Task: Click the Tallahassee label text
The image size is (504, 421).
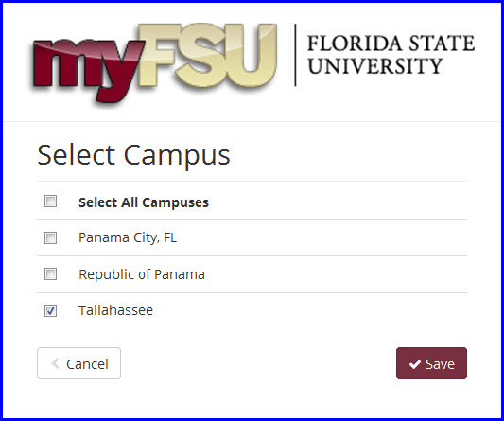Action: click(x=115, y=310)
